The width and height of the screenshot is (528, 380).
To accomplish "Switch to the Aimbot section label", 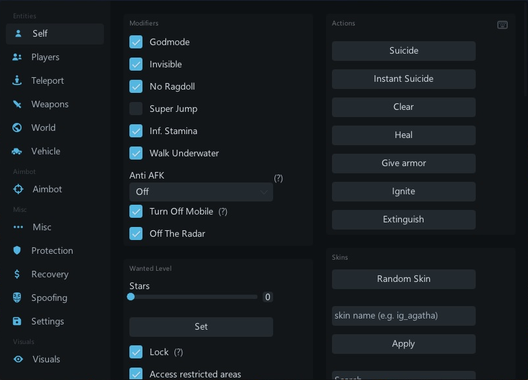I will [x=47, y=189].
